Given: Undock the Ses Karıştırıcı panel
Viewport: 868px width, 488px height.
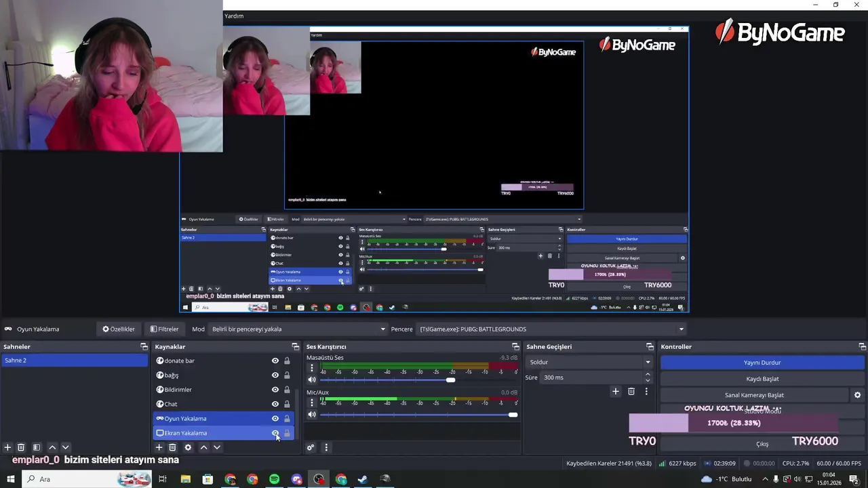Looking at the screenshot, I should [x=515, y=346].
